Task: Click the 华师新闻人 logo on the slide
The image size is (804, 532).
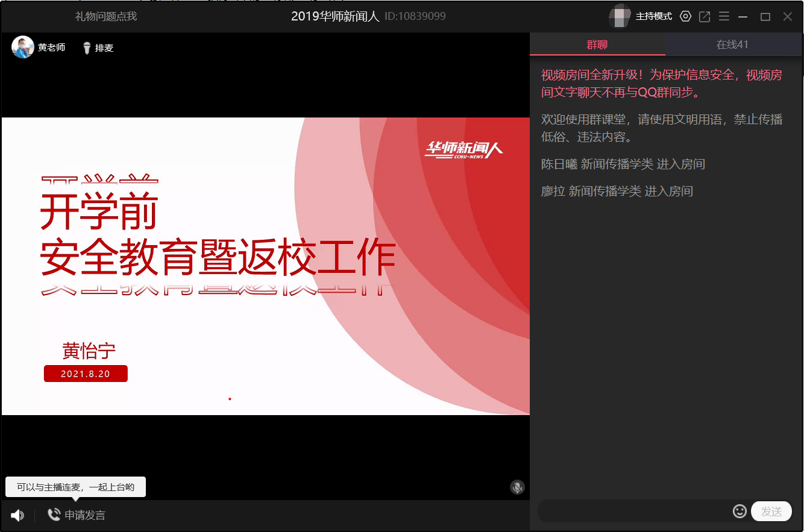Action: pyautogui.click(x=463, y=149)
